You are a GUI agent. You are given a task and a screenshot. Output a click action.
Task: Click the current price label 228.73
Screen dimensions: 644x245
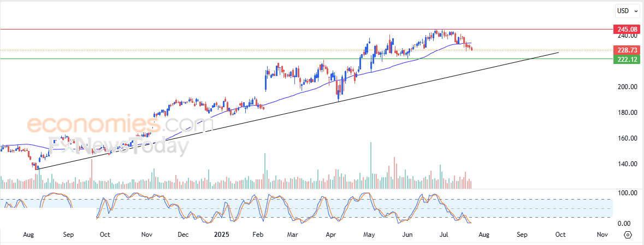627,50
